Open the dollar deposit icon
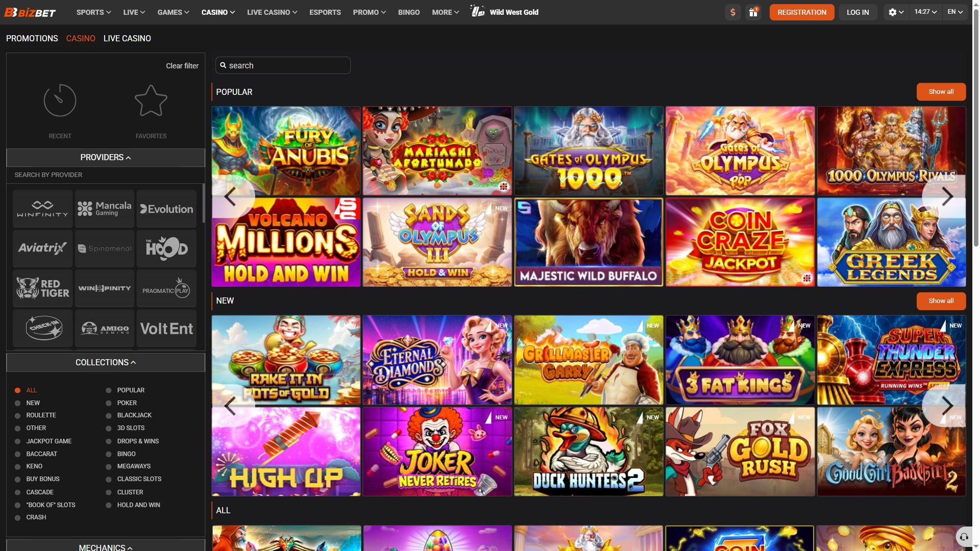 click(732, 12)
